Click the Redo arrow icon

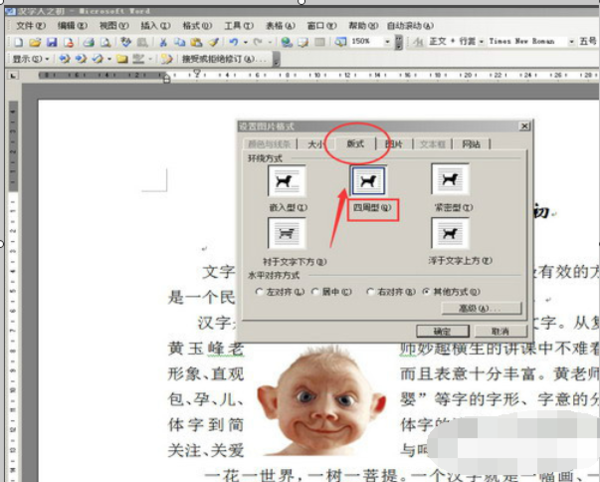click(x=258, y=42)
